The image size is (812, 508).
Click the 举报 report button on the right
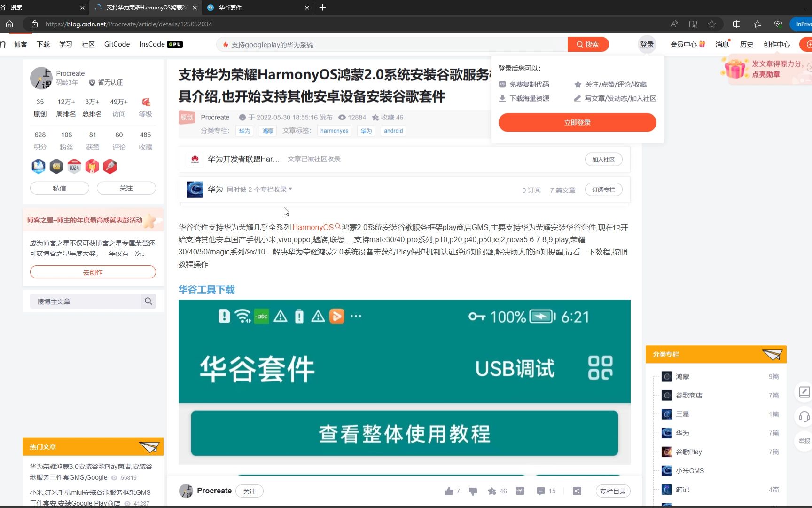click(x=804, y=441)
